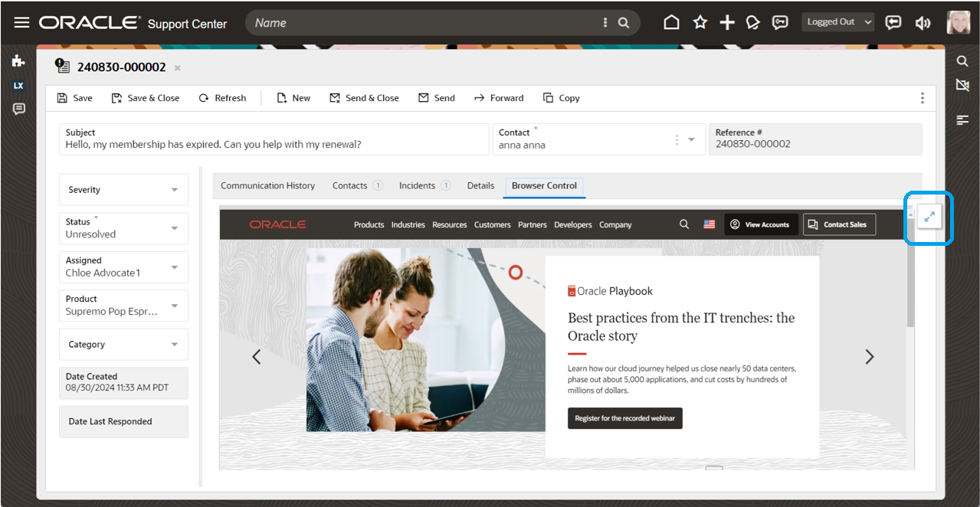This screenshot has width=980, height=507.
Task: Click the search magnifier in Name field
Action: coord(624,23)
